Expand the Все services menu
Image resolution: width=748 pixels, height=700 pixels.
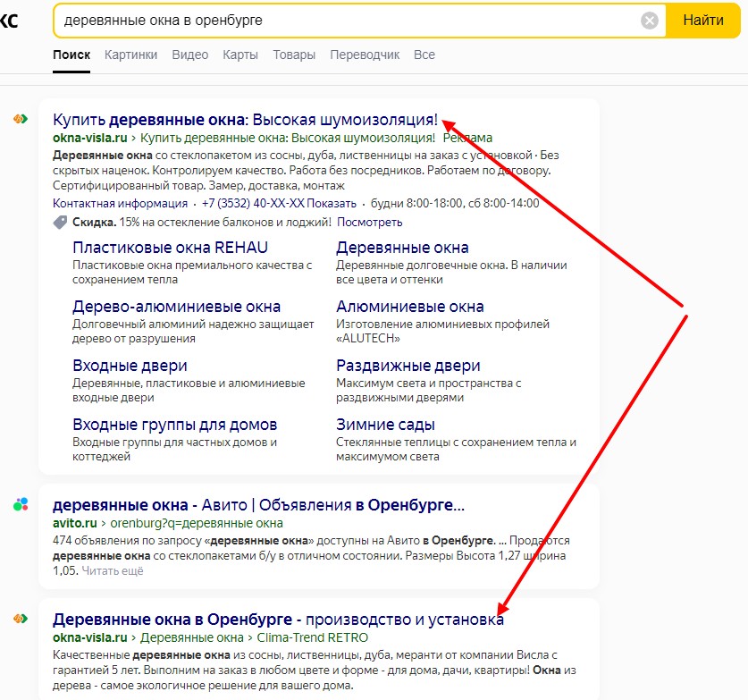pyautogui.click(x=424, y=55)
